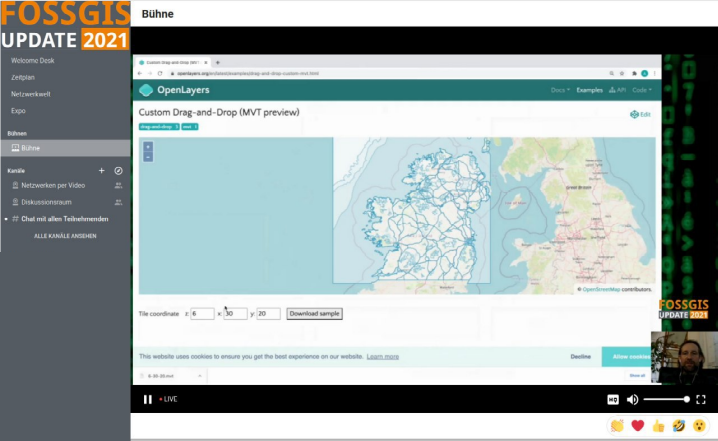Click the FOSSGIS Update 2021 logo
The width and height of the screenshot is (718, 441).
65,26
